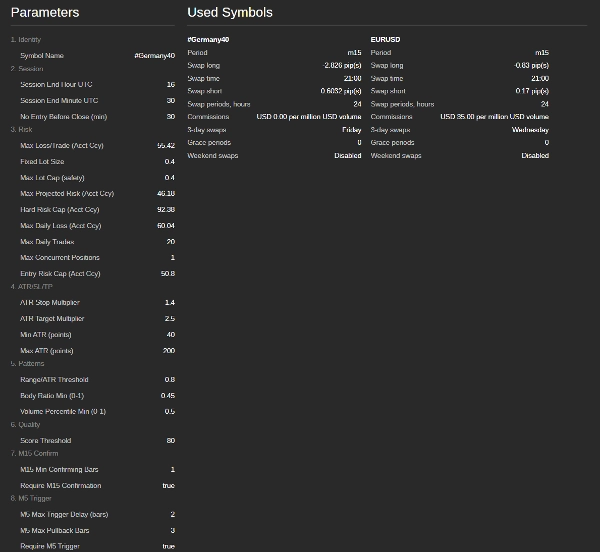Click the 'Used Symbols' panel heading

[x=230, y=13]
